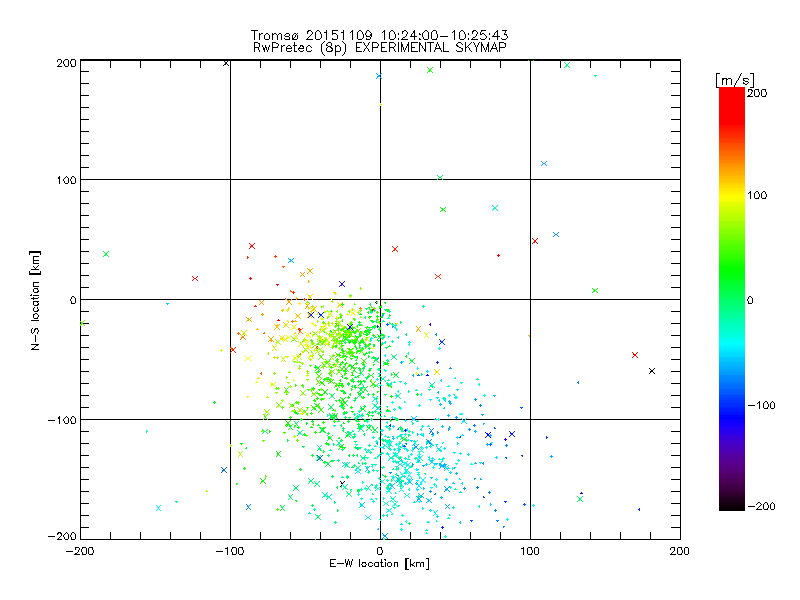Screen dimensions: 800x600
Task: Click the black bottom end of the colorbar
Action: click(x=731, y=500)
